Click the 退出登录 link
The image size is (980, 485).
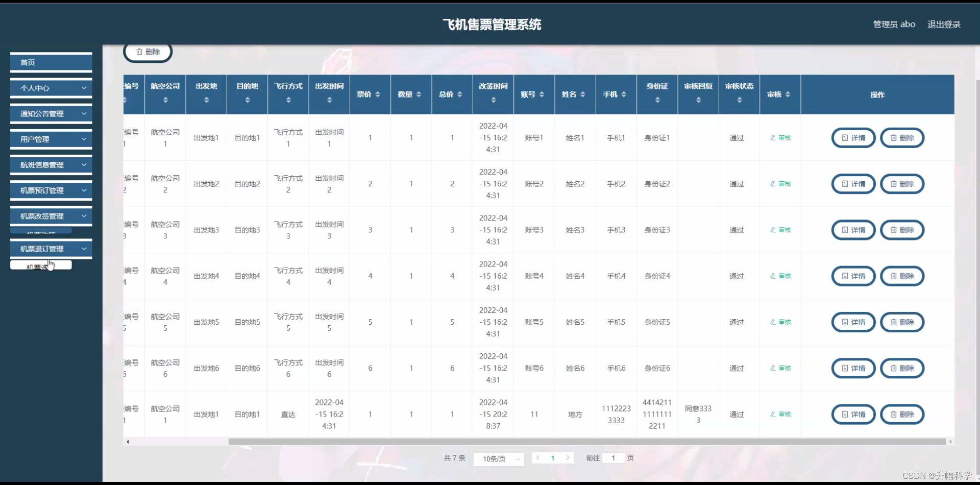(943, 24)
